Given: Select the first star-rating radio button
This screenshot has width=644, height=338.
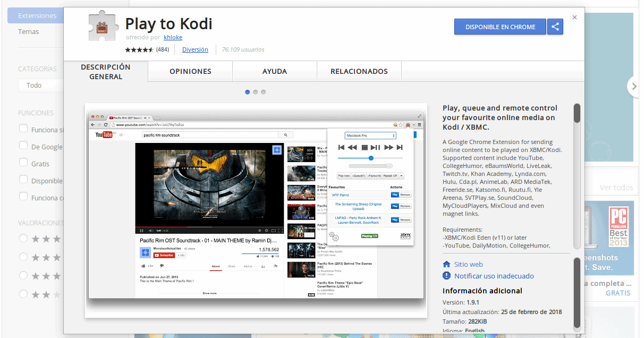Looking at the screenshot, I should (23, 238).
